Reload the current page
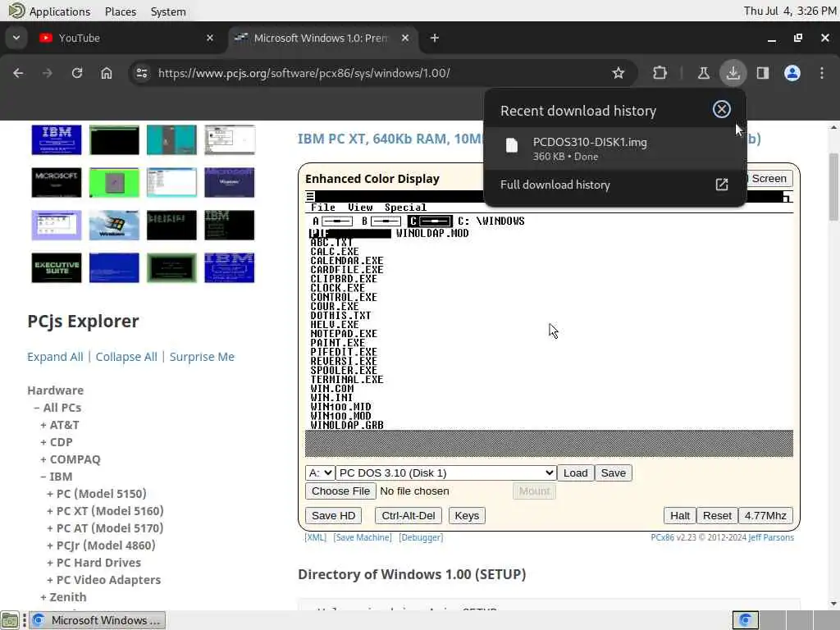The image size is (840, 630). pos(77,73)
